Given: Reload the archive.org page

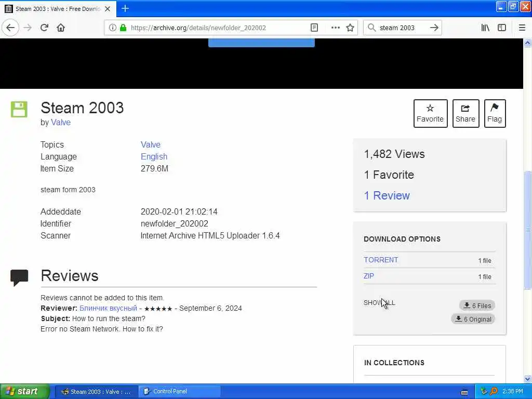Looking at the screenshot, I should coord(44,28).
